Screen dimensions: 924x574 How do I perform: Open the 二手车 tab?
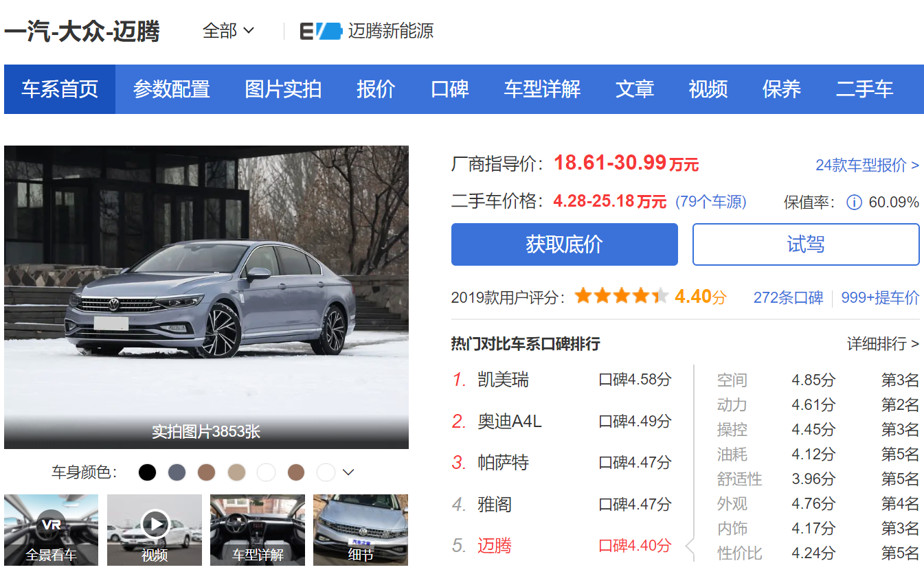(x=865, y=89)
